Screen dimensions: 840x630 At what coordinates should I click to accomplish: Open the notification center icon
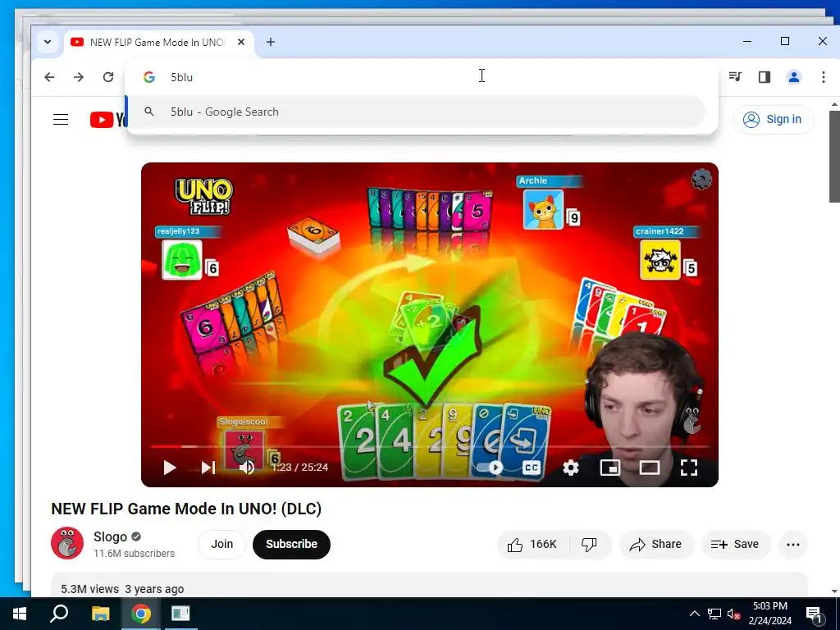(x=815, y=614)
